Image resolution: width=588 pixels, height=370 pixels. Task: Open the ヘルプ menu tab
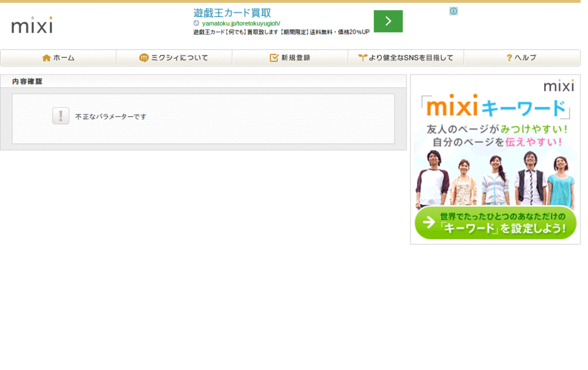522,58
